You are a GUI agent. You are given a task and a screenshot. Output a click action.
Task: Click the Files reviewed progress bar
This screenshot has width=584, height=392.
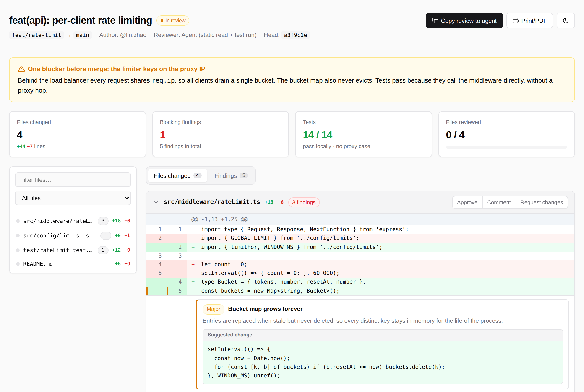506,147
